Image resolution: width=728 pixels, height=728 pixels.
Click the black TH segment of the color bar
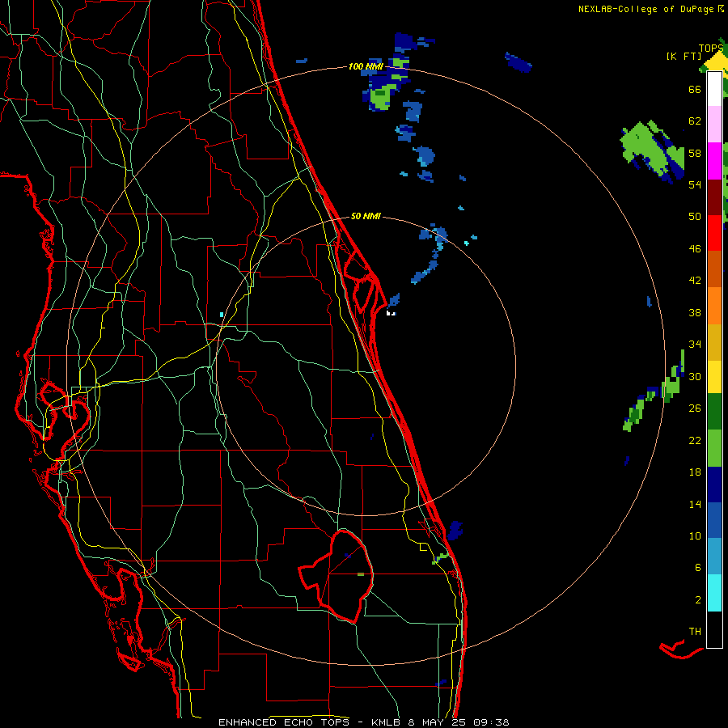[x=714, y=629]
